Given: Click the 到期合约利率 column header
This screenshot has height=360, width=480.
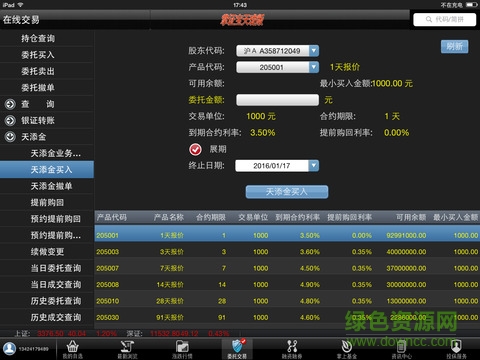Looking at the screenshot, I should tap(298, 217).
